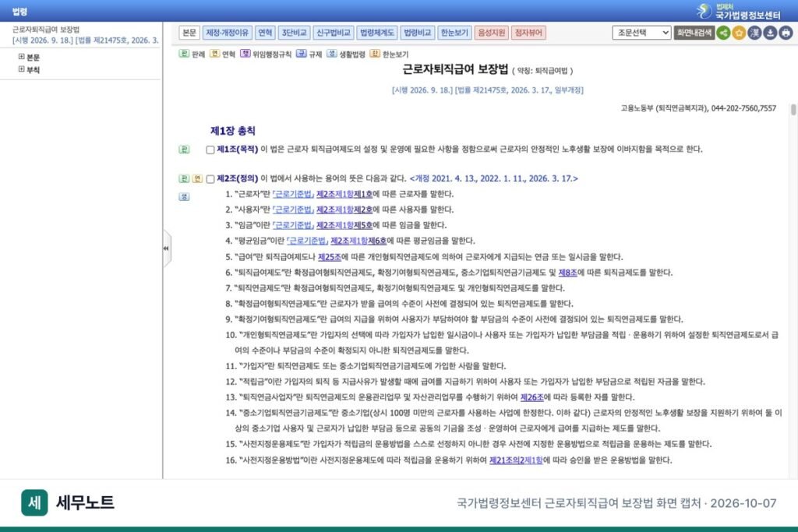Tick the checkbox for 제1조(목적)

pyautogui.click(x=210, y=150)
